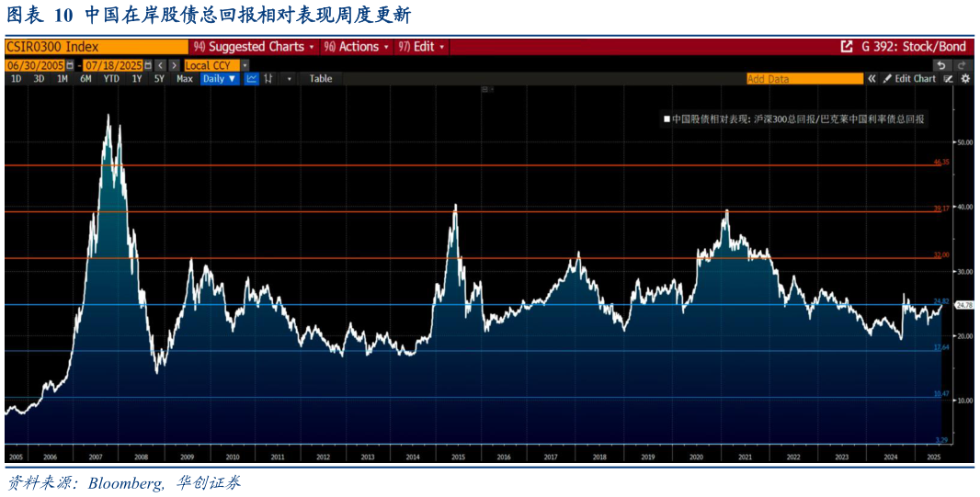Viewport: 980px width, 497px height.
Task: Collapse panel with double-chevron icon
Action: pos(872,79)
